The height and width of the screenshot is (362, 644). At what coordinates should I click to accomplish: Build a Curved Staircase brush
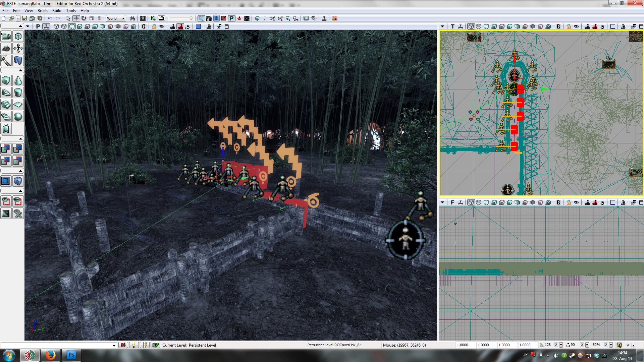(6, 93)
